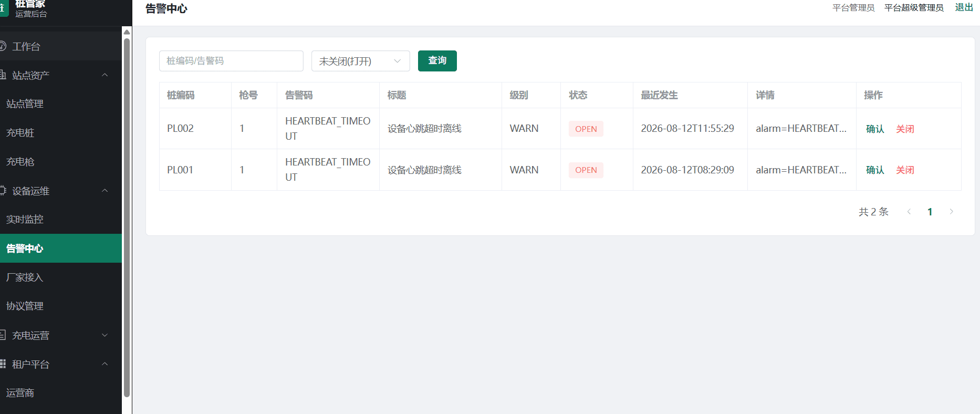Viewport: 980px width, 414px height.
Task: Go to 协议管理
Action: pos(61,306)
